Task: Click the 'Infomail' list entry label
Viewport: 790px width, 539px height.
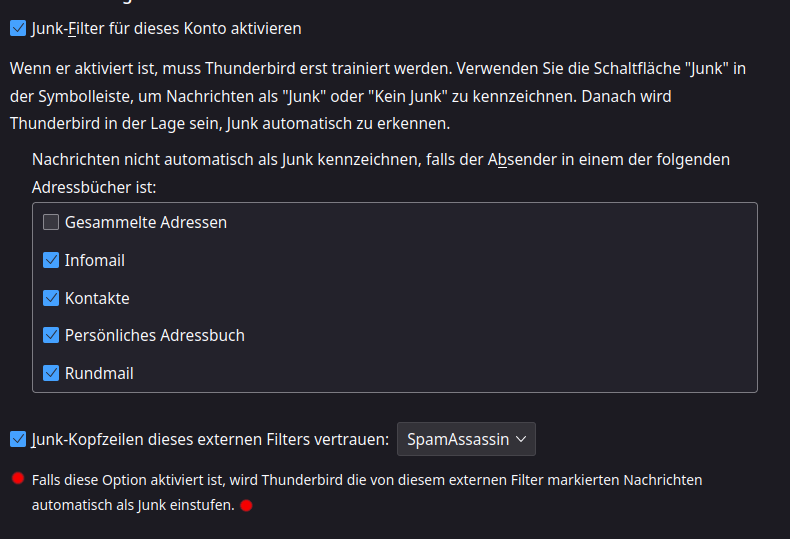Action: [95, 260]
